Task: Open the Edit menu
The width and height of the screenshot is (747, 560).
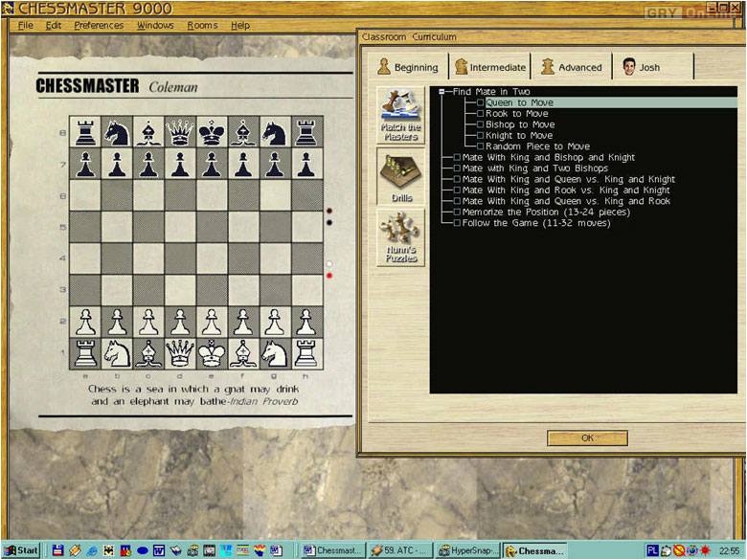Action: click(x=54, y=25)
